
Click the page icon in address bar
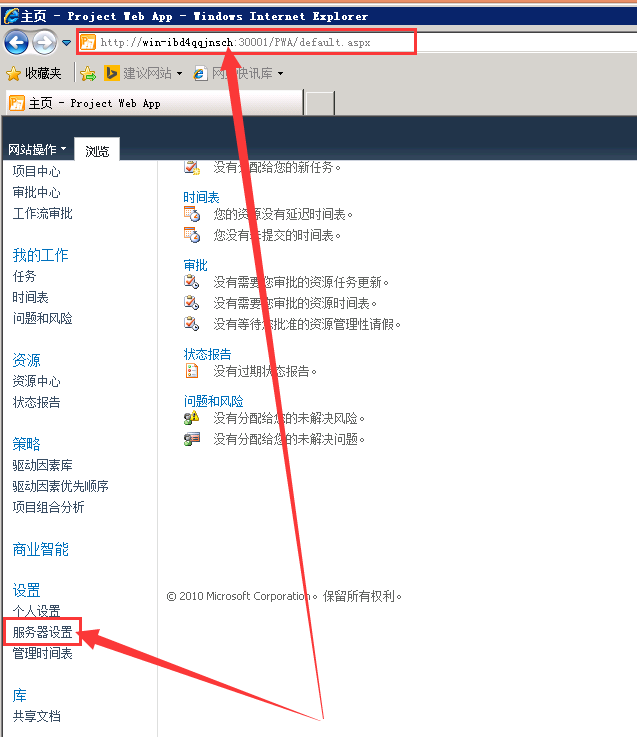[x=88, y=42]
